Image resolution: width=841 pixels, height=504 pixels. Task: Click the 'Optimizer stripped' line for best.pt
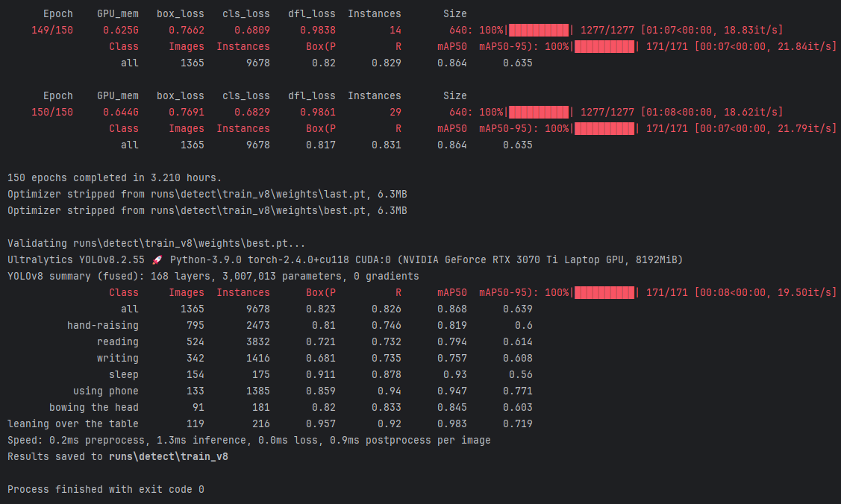[207, 210]
